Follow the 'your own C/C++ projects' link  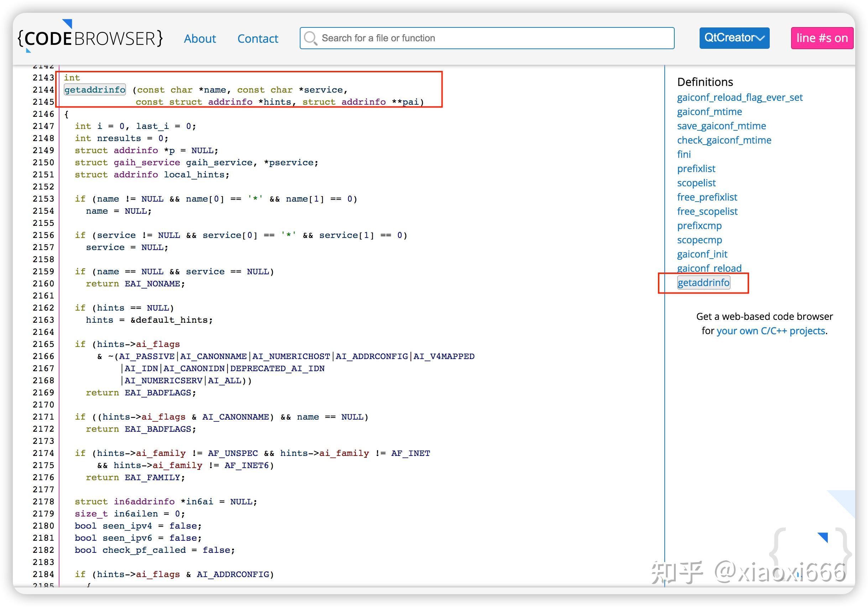[x=771, y=331]
